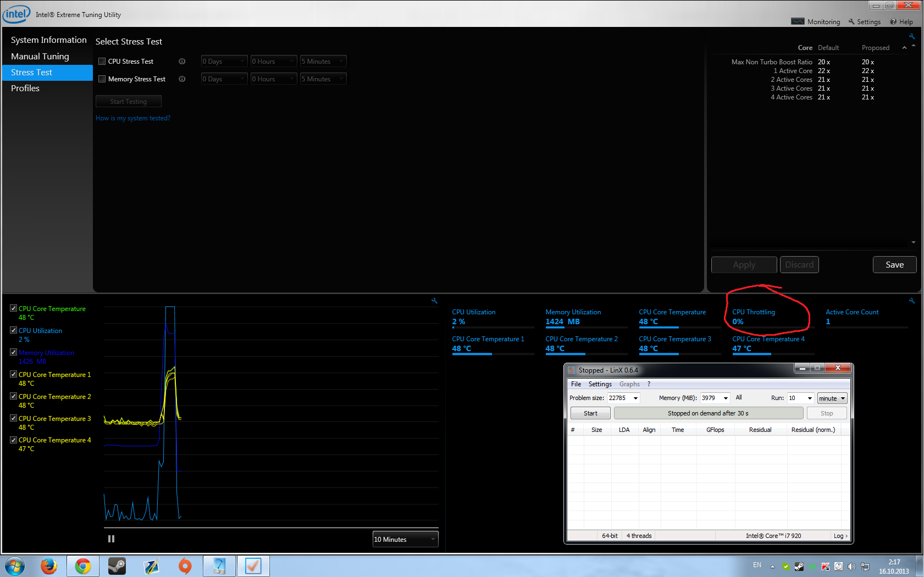Click the How is my system tested? link
The image size is (924, 577).
tap(133, 118)
